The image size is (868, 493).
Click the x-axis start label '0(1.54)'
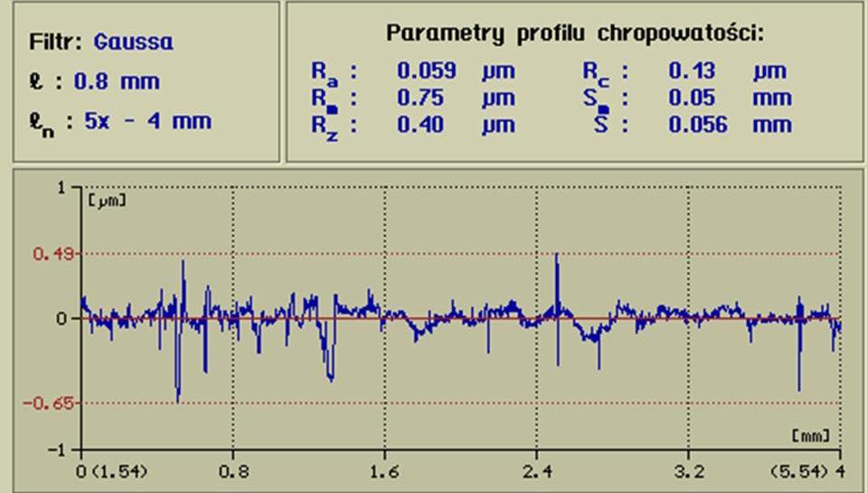(x=114, y=472)
